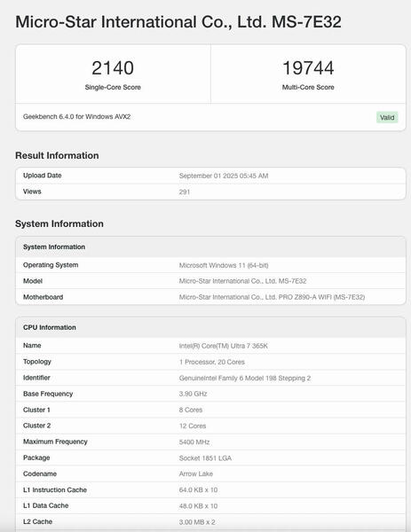This screenshot has width=411, height=532.
Task: Click the 3.00 MB x 2 value
Action: (x=197, y=522)
